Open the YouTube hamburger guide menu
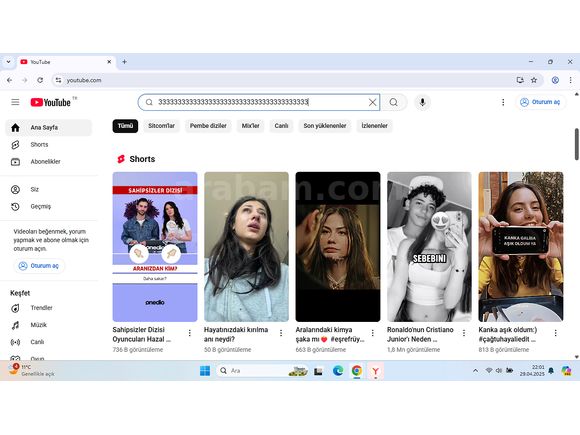 15,102
